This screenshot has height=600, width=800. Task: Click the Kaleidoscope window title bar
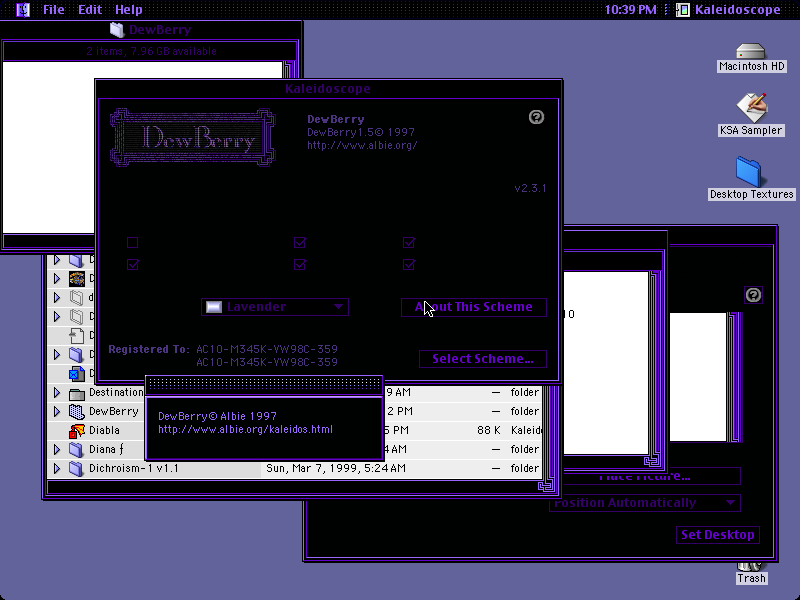point(329,89)
